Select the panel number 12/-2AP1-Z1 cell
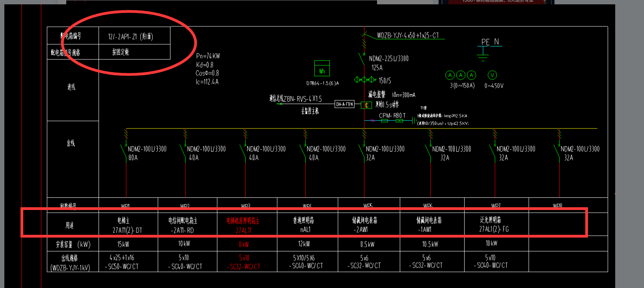Viewport: 644px width, 288px height. [134, 36]
